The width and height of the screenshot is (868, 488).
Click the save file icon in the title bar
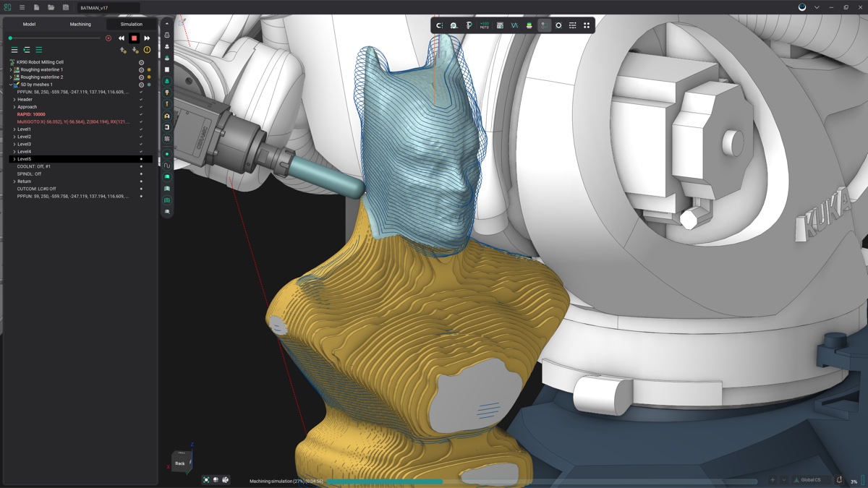click(x=66, y=7)
